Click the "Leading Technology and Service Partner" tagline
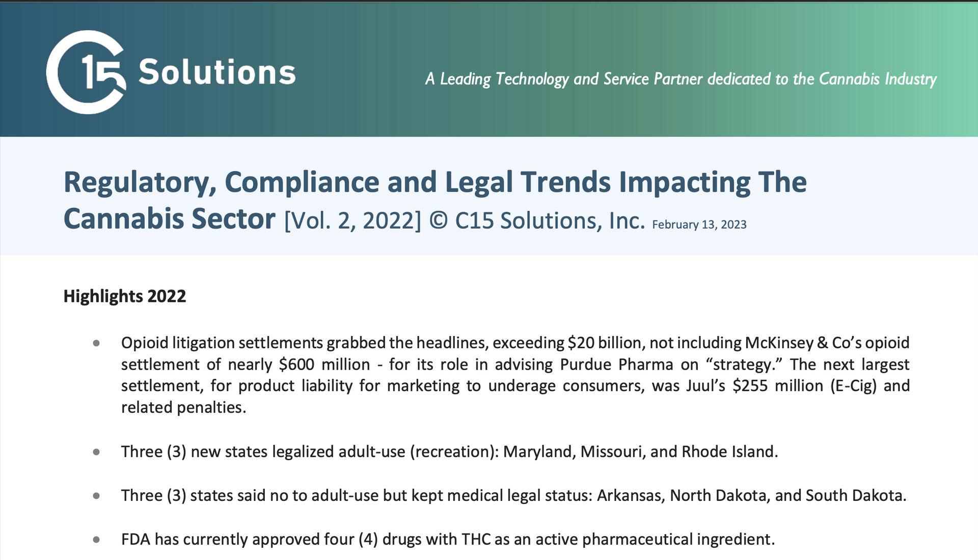 (681, 79)
